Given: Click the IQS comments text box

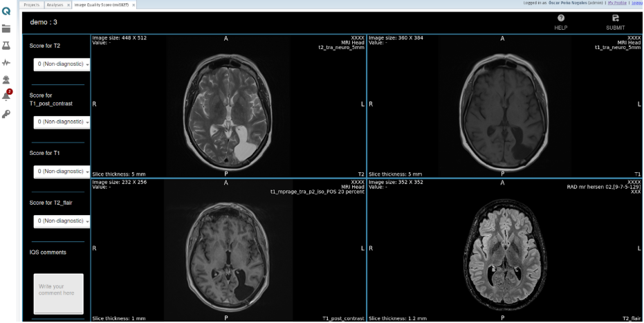Looking at the screenshot, I should pyautogui.click(x=58, y=294).
